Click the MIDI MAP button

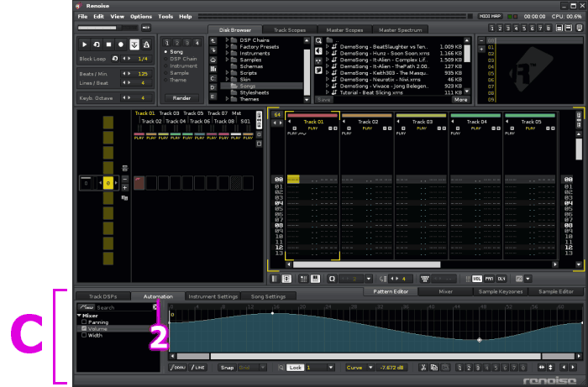[490, 17]
